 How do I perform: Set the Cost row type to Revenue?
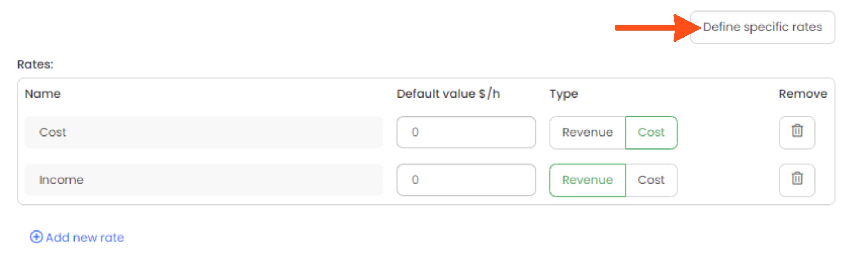(x=587, y=132)
